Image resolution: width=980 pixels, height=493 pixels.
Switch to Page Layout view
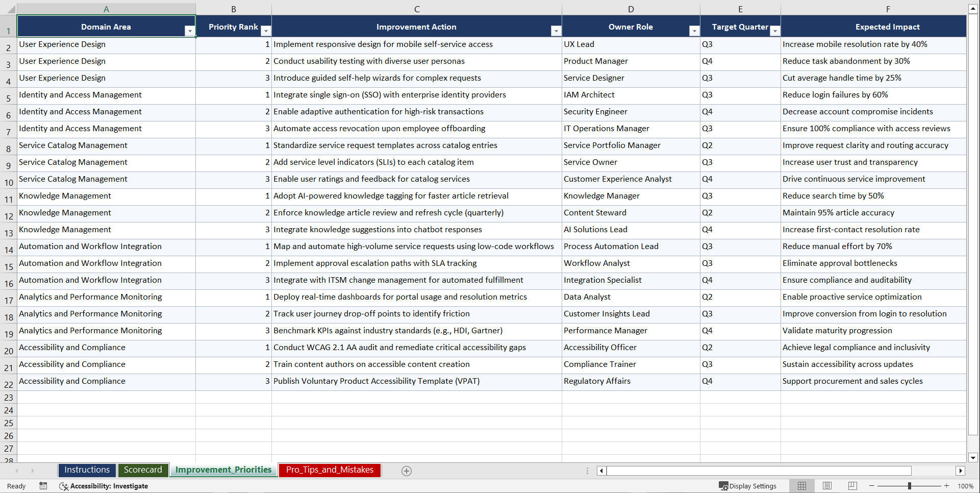[827, 486]
